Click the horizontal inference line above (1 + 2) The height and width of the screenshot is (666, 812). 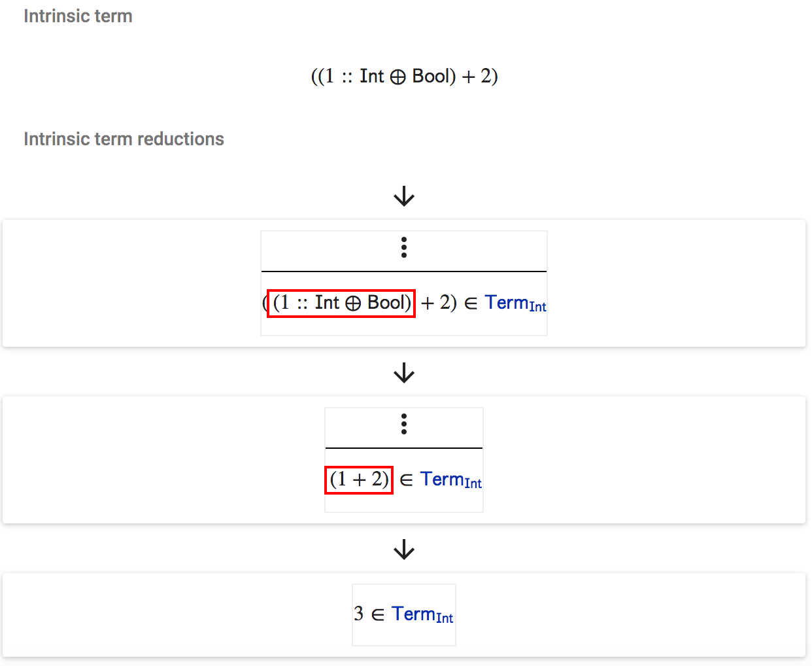[x=404, y=447]
